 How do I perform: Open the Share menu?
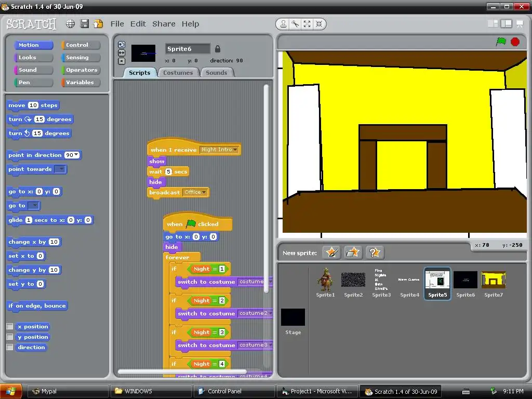coord(164,24)
